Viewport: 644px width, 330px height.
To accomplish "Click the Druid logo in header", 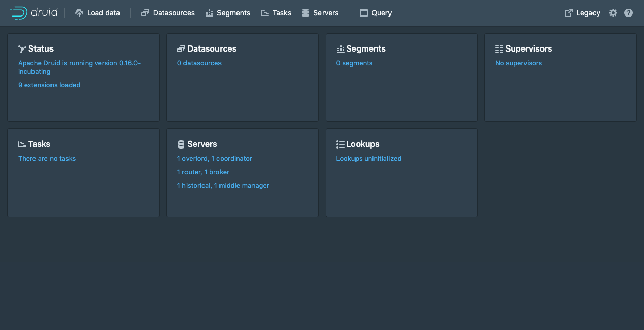I will pyautogui.click(x=33, y=13).
